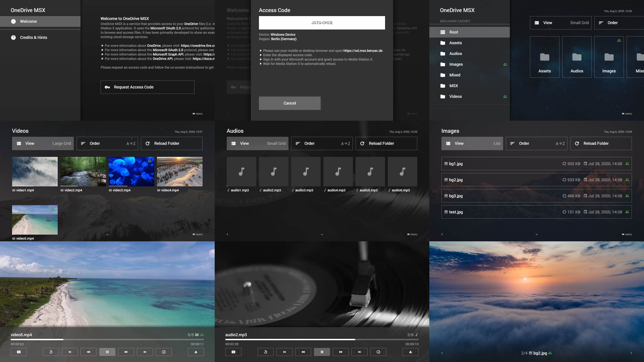Skip to next item in video5.mp4 player
This screenshot has height=362, width=644.
(x=145, y=352)
